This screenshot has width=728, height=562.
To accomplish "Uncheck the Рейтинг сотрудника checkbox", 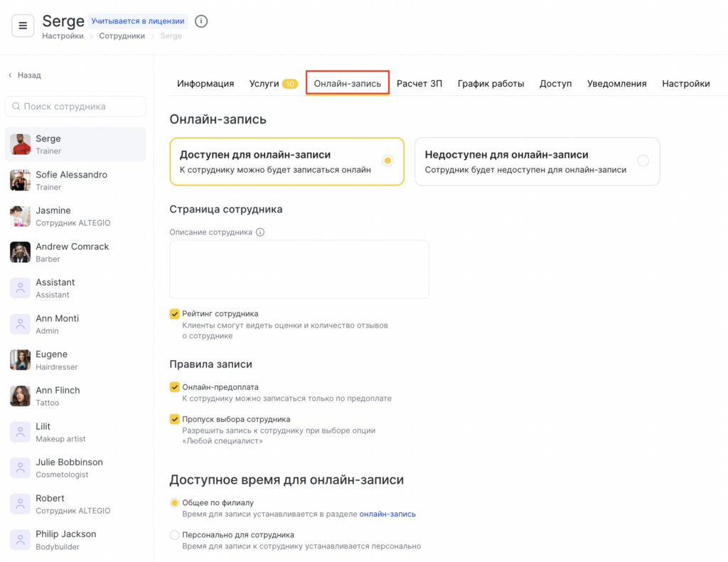I will (x=174, y=313).
